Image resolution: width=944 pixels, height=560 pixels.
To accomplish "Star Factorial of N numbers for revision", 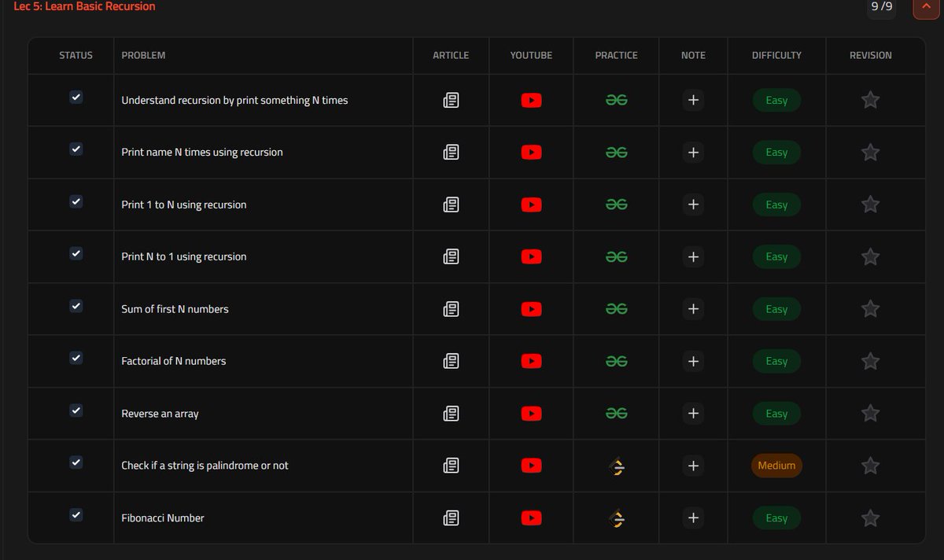I will (870, 361).
